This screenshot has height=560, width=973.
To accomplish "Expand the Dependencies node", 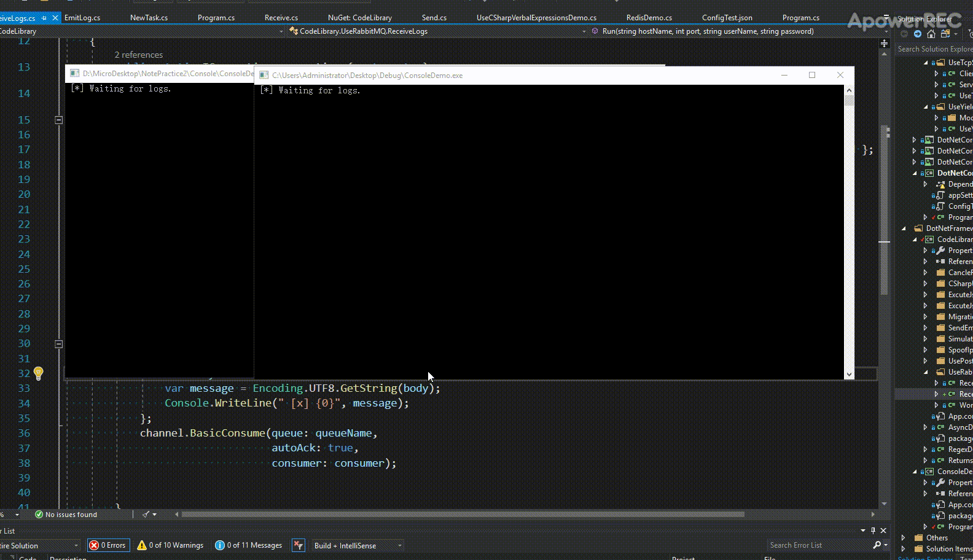I will pos(926,184).
